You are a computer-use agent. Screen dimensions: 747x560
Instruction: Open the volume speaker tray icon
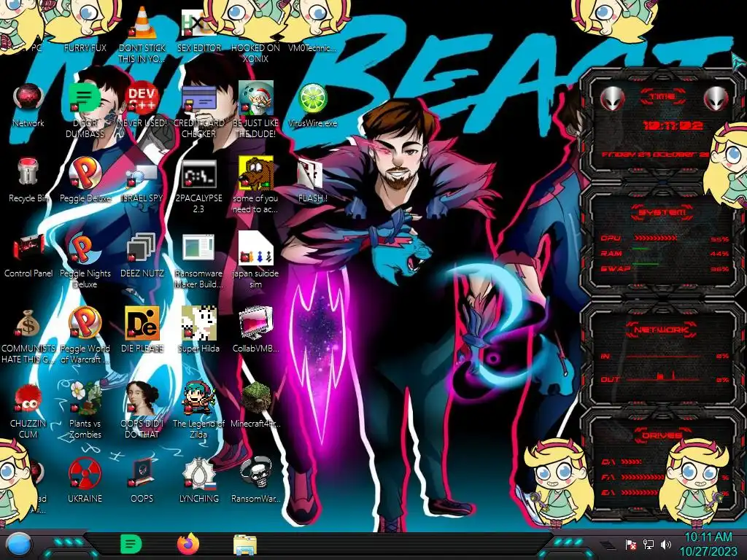point(666,544)
